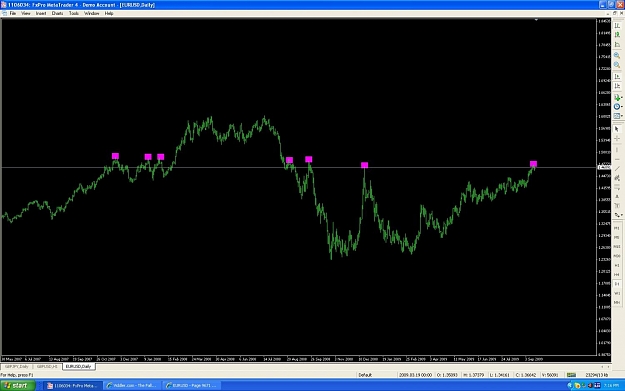
Task: Open the arrows objects dropdown
Action: [618, 215]
